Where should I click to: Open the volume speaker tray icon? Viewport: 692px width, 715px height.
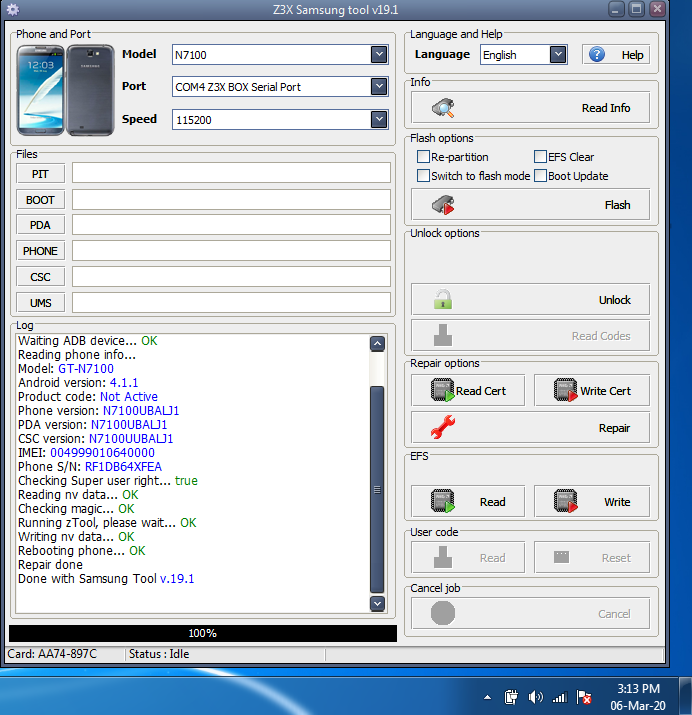coord(536,697)
